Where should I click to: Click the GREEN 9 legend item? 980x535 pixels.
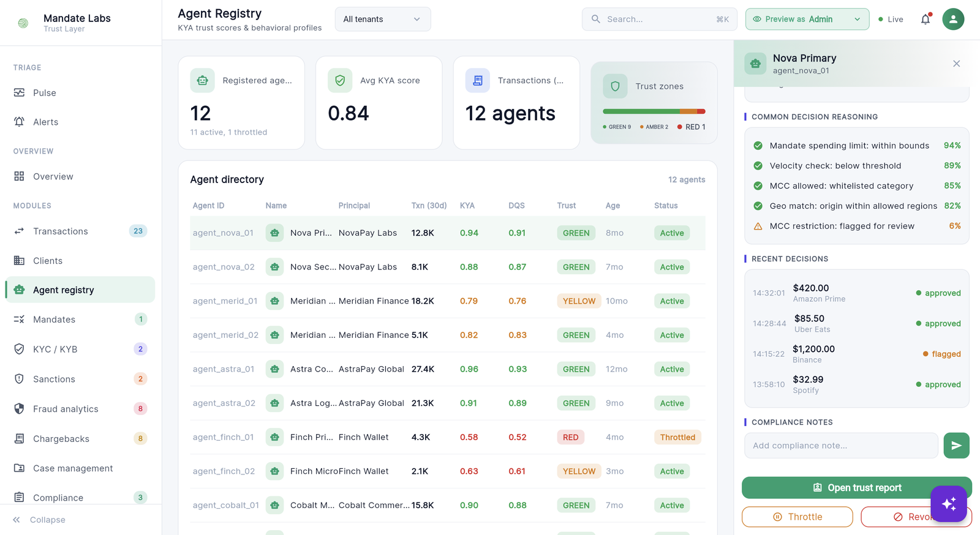click(617, 127)
